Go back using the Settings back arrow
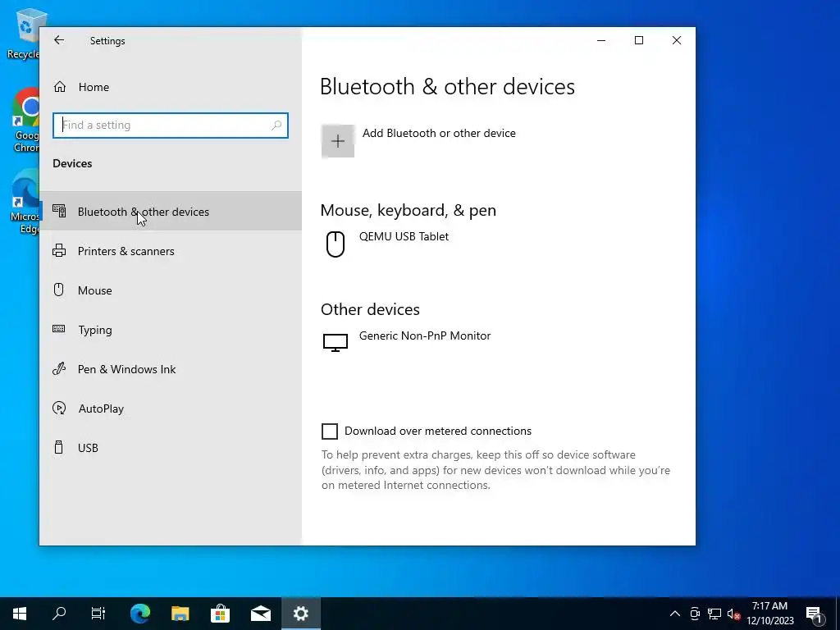This screenshot has width=840, height=630. tap(59, 40)
